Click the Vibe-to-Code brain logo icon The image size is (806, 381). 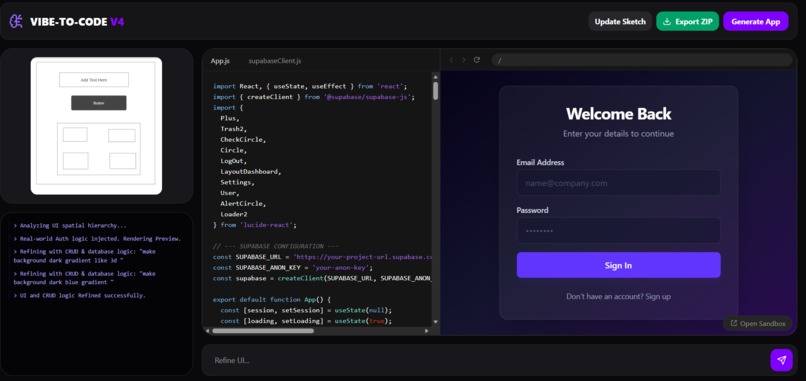16,22
